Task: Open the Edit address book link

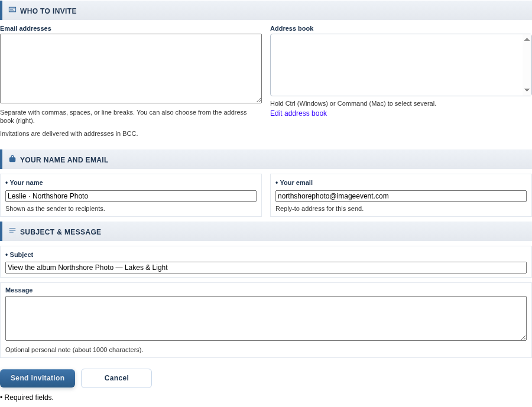Action: pyautogui.click(x=299, y=113)
